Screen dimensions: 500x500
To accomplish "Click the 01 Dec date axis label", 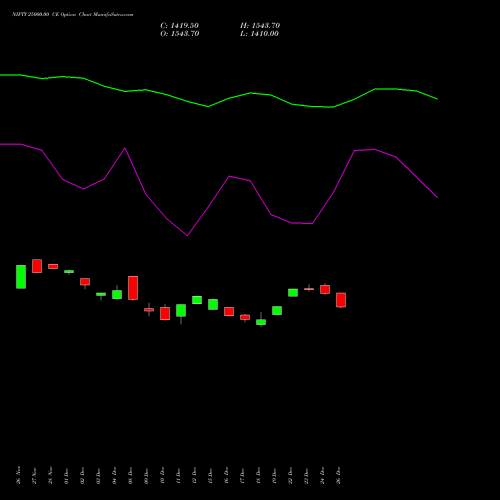I will point(66,475).
